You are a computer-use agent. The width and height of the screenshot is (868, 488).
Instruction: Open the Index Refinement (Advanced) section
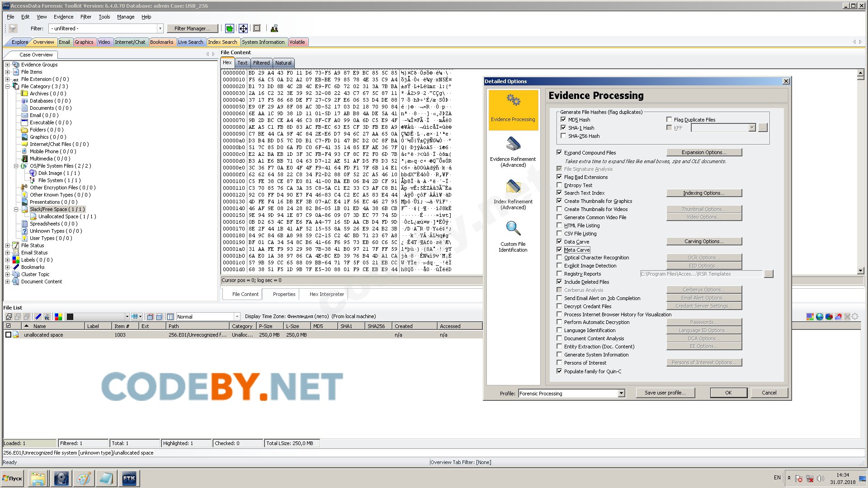[x=513, y=194]
